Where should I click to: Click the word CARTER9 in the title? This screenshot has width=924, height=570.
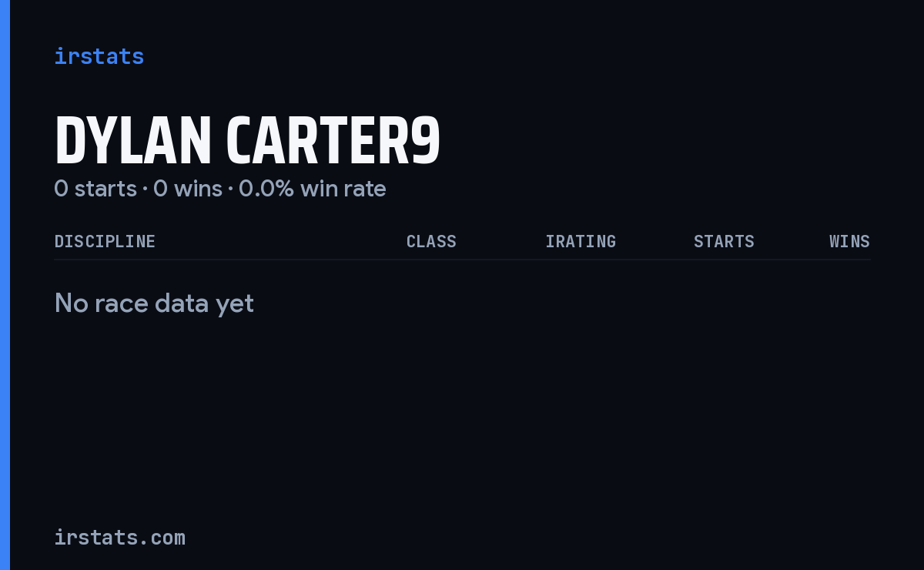tap(333, 142)
